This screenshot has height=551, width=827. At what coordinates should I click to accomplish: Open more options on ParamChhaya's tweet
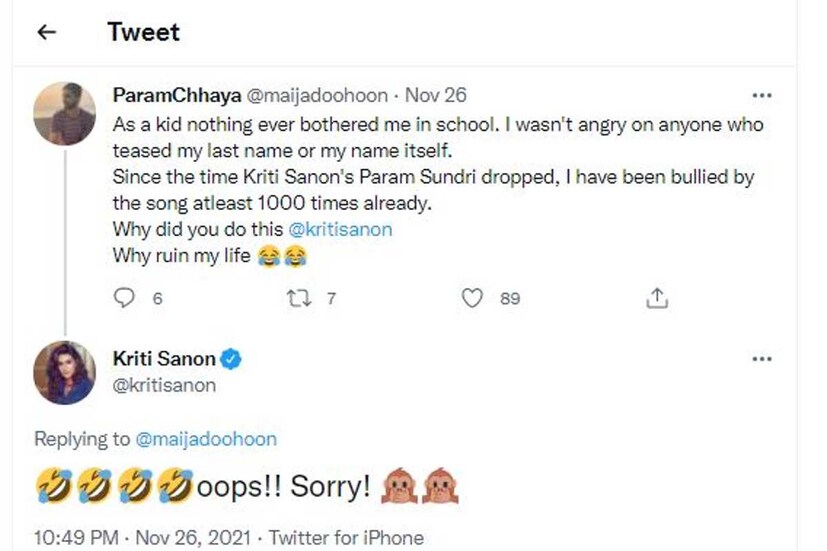point(761,96)
